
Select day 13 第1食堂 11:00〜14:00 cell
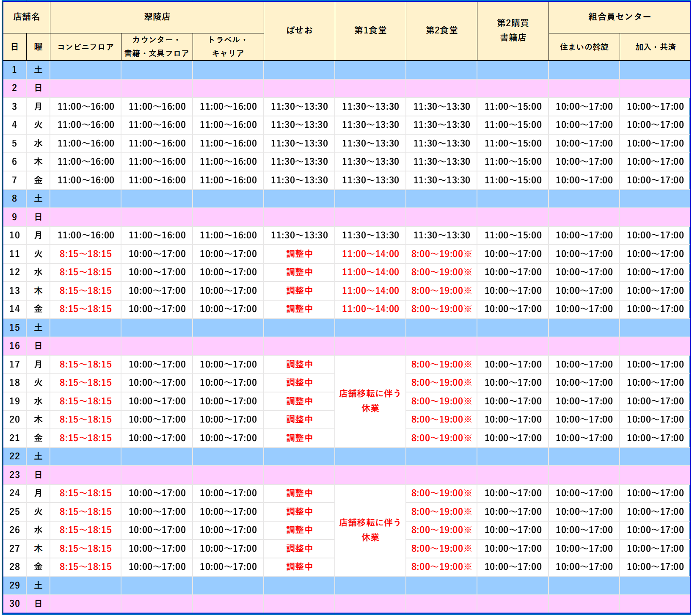[370, 291]
